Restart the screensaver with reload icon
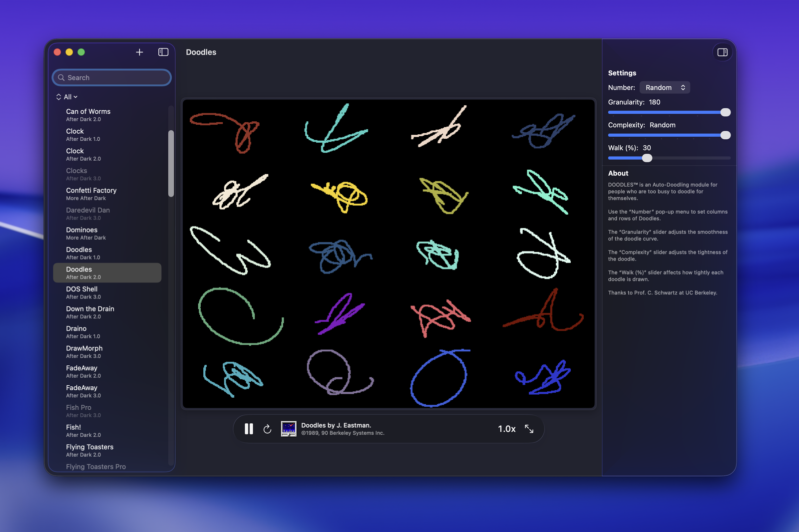 click(267, 429)
